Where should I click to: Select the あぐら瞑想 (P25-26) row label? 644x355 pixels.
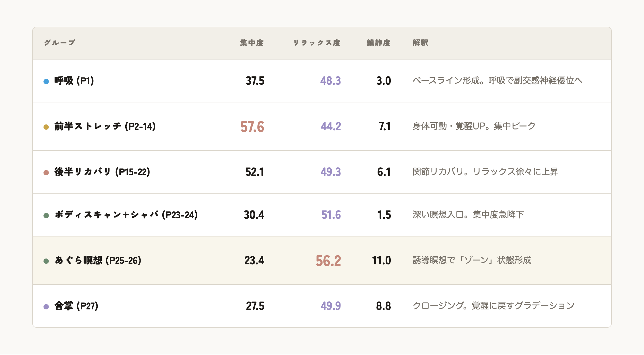click(98, 260)
